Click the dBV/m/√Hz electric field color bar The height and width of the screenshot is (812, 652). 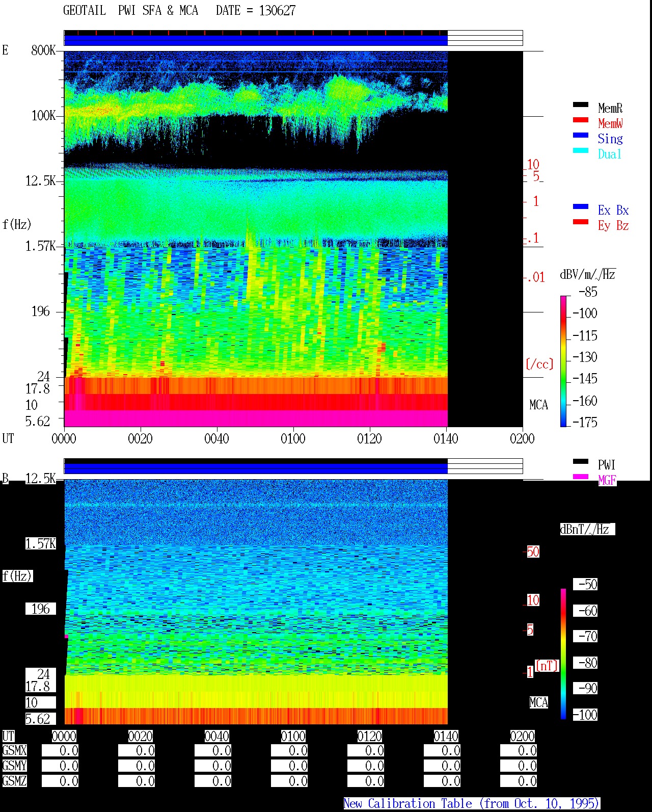[563, 361]
